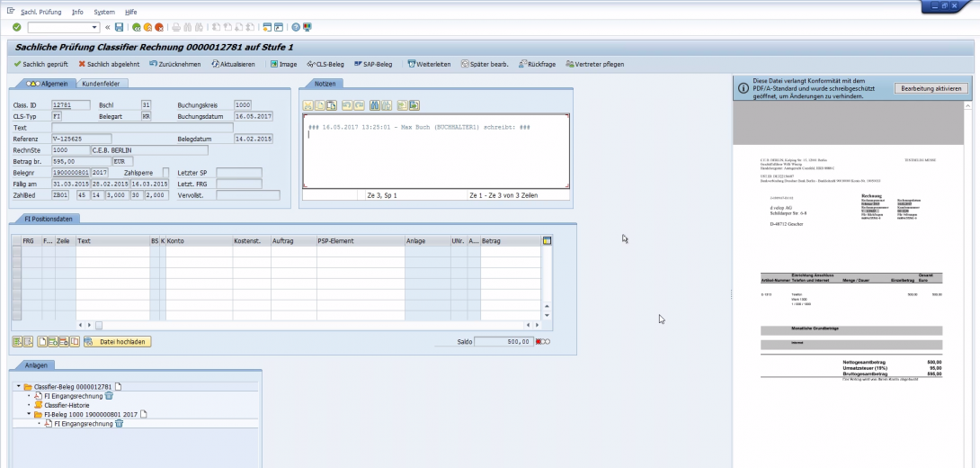Select the Allgemein tab
Screen dimensions: 980x468
[47, 83]
